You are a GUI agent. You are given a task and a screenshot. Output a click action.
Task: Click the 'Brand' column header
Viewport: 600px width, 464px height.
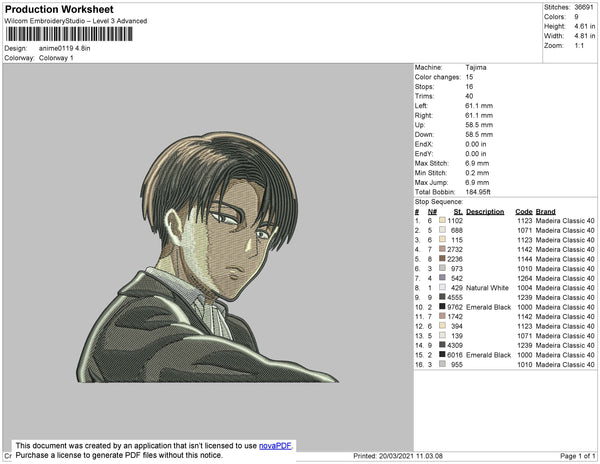coord(546,212)
